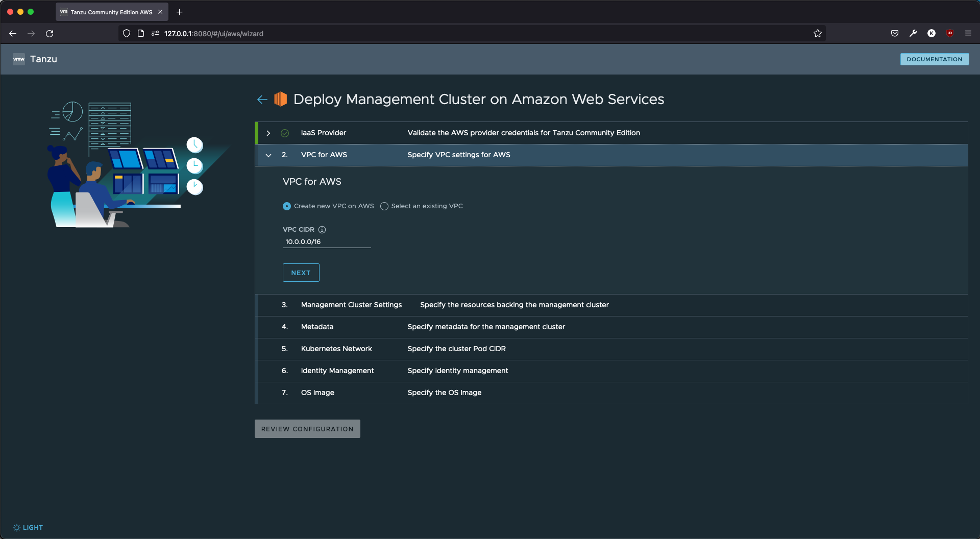980x539 pixels.
Task: Select the Tanzu Community Edition AWS tab
Action: click(x=111, y=12)
